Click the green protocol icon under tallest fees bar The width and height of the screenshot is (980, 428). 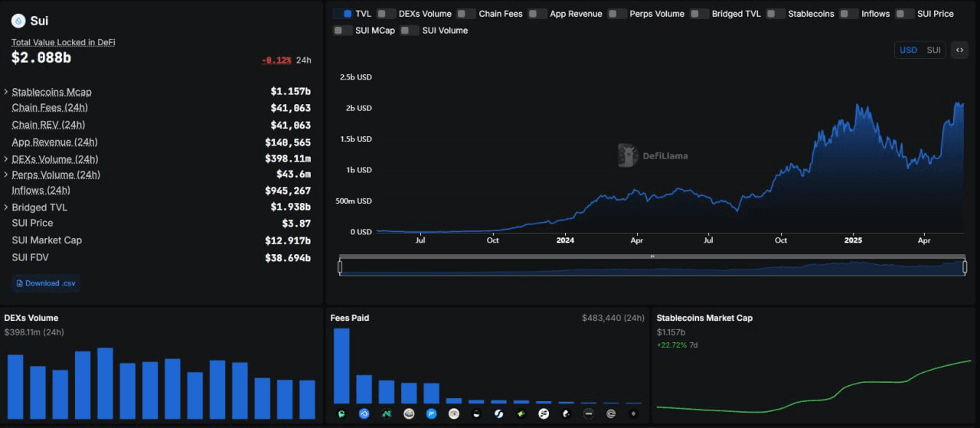(341, 414)
